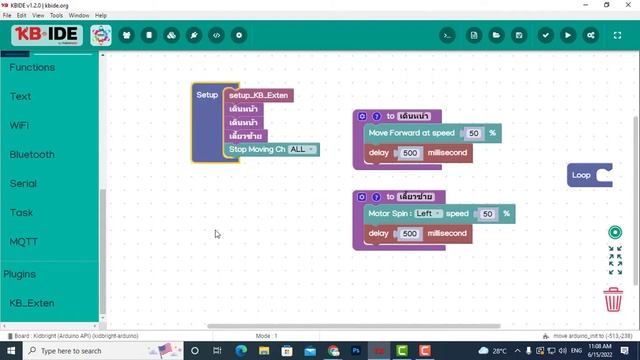This screenshot has height=360, width=640.
Task: Click the square example toolbar icon
Action: click(x=149, y=36)
